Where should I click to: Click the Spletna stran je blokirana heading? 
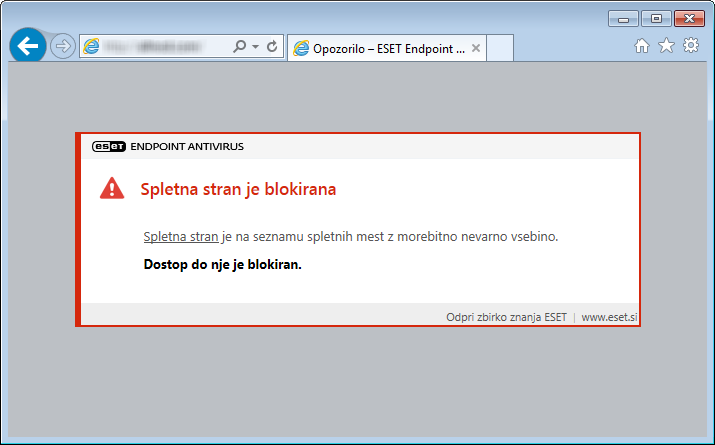point(238,189)
